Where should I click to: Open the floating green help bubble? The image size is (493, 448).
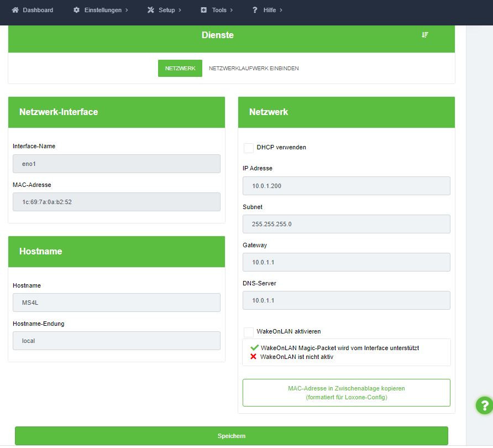point(485,405)
